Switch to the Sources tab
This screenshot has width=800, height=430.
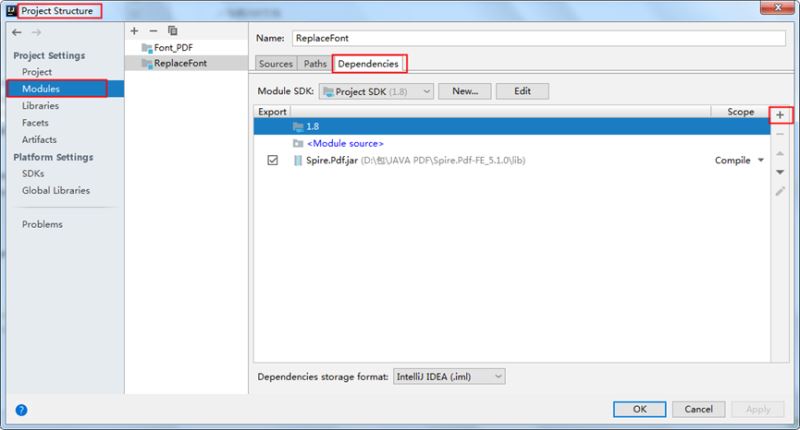276,64
